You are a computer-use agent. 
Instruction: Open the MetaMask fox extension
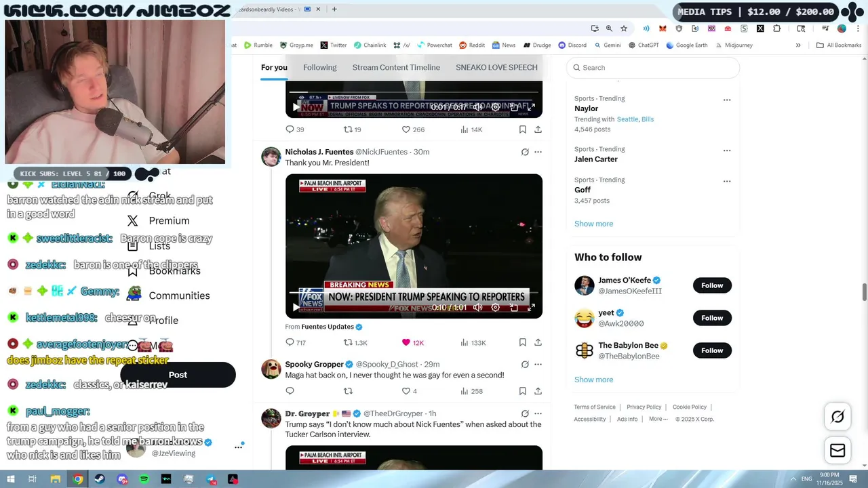click(663, 28)
